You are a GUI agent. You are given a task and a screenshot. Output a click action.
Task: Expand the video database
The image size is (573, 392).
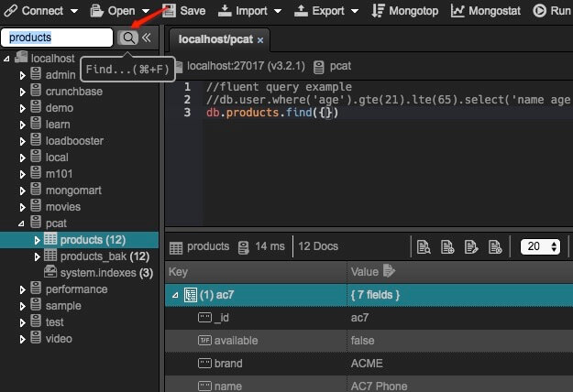coord(22,339)
